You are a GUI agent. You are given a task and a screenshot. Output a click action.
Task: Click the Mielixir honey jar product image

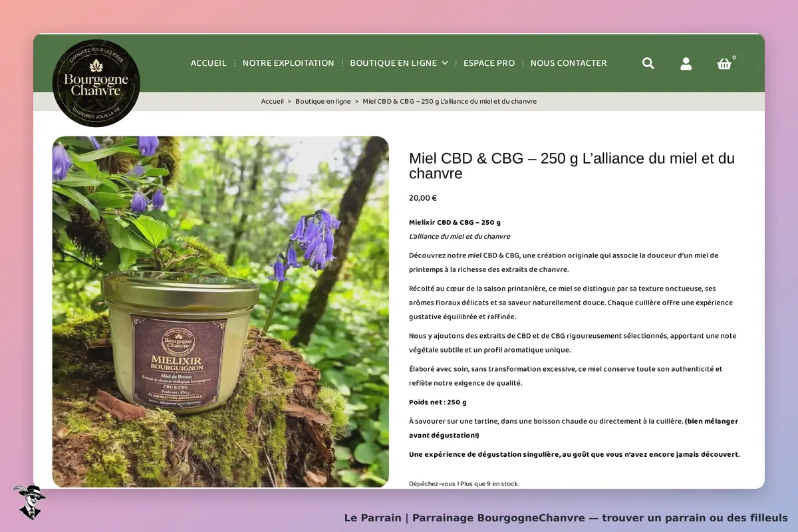pos(221,312)
